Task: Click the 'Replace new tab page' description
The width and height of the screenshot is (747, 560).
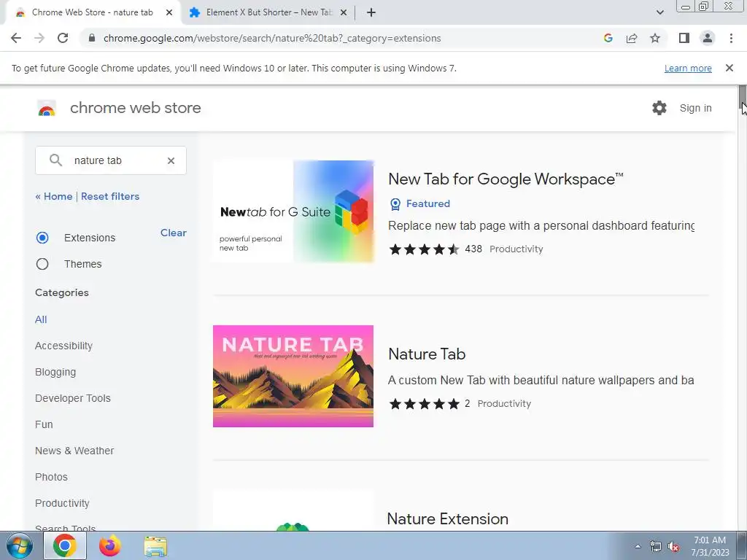Action: (x=541, y=226)
